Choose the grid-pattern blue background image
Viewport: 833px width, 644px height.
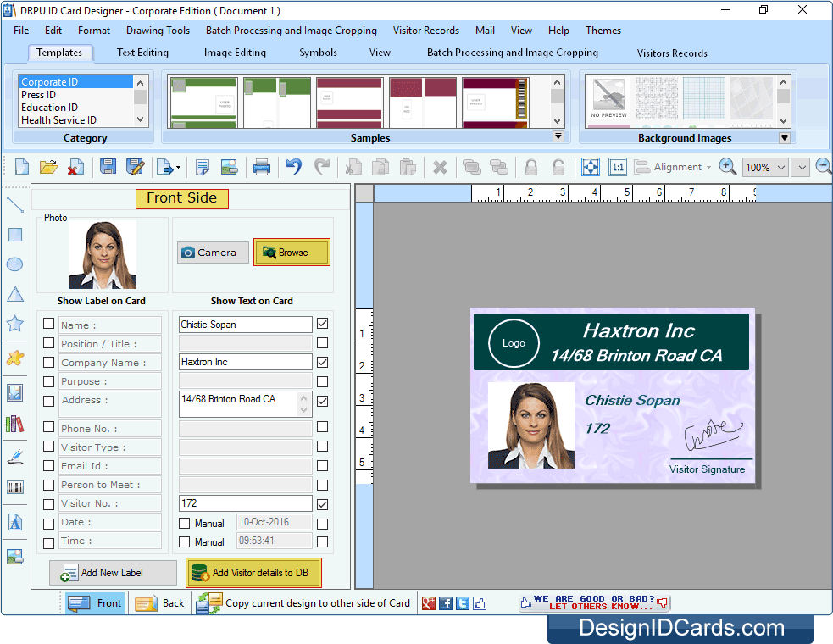[704, 97]
